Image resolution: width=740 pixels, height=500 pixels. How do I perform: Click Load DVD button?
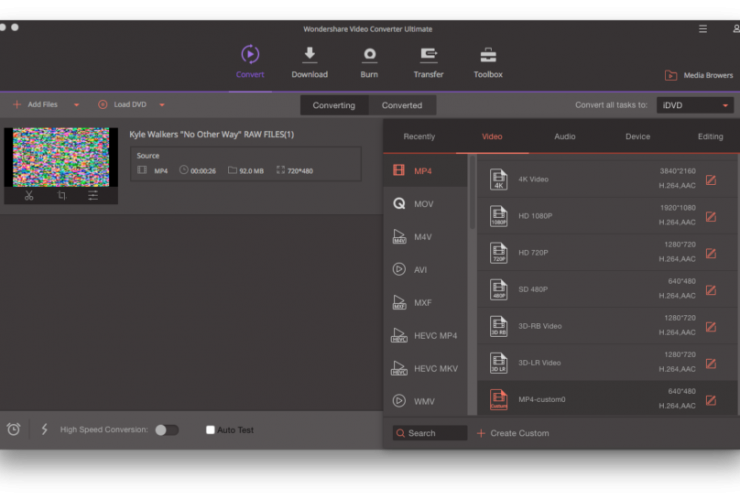click(x=122, y=104)
